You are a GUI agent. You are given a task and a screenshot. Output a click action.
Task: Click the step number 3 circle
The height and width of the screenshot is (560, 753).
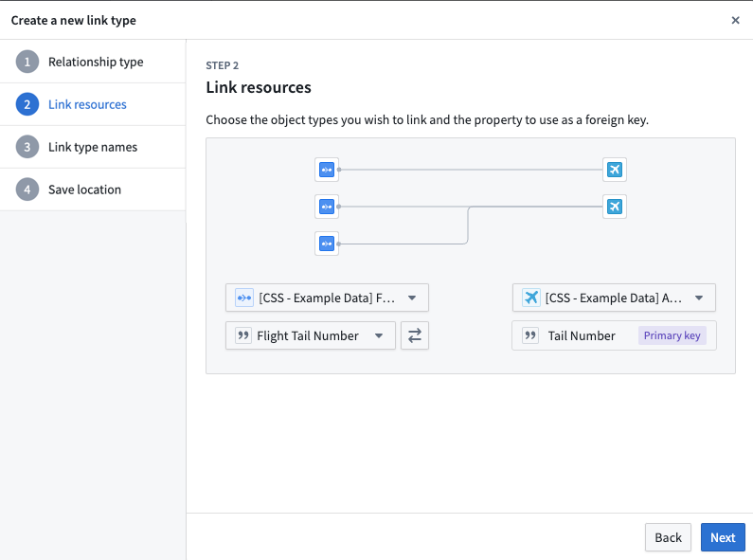27,147
